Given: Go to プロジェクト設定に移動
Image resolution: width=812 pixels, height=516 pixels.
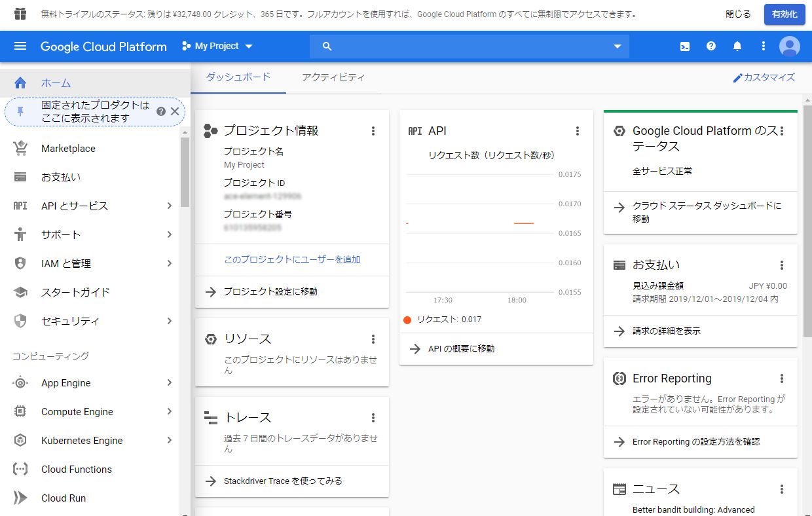Looking at the screenshot, I should point(270,292).
